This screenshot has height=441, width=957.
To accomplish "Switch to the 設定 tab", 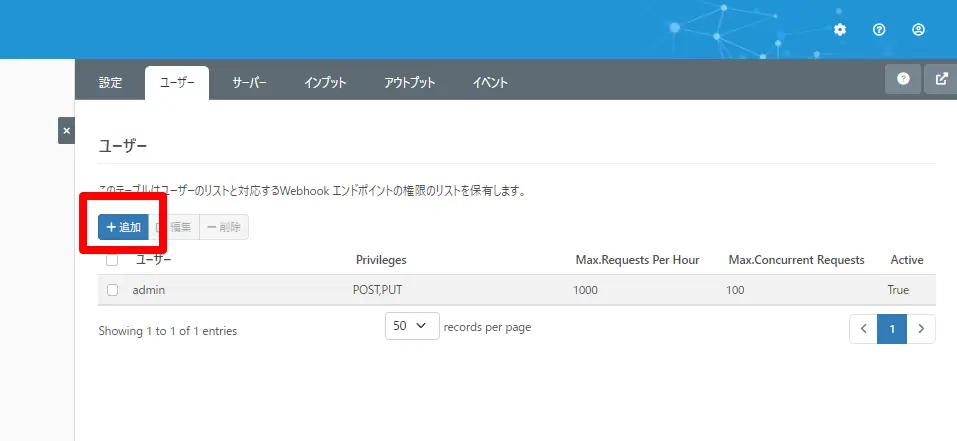I will tap(110, 83).
